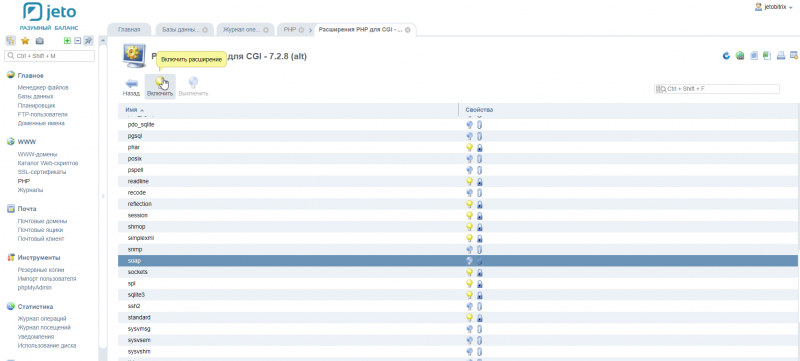This screenshot has width=800, height=361.
Task: Open Журнал операций in the sidebar
Action: (42, 319)
